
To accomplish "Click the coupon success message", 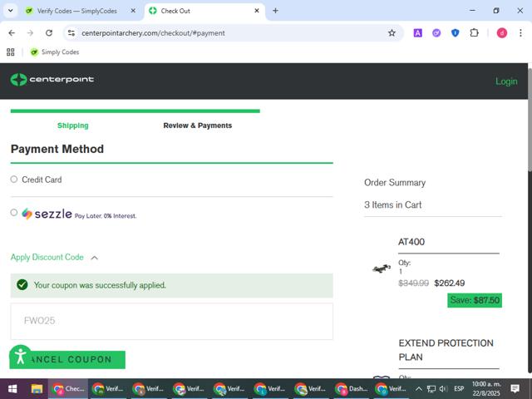I will [172, 285].
